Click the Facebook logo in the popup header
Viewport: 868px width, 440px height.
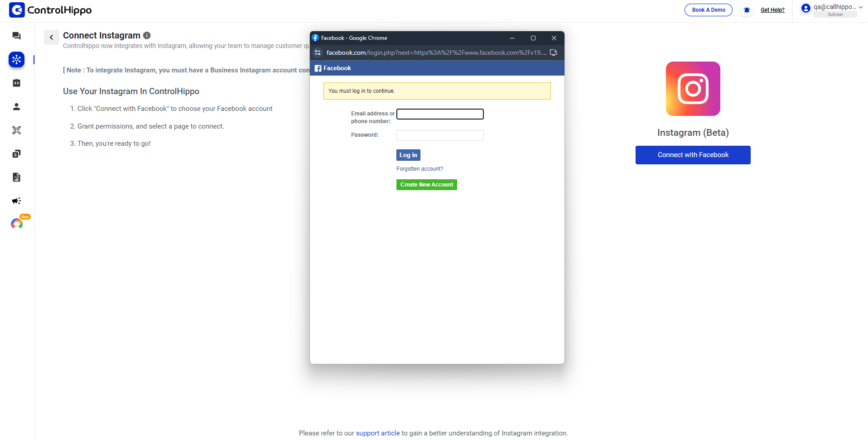pyautogui.click(x=318, y=68)
